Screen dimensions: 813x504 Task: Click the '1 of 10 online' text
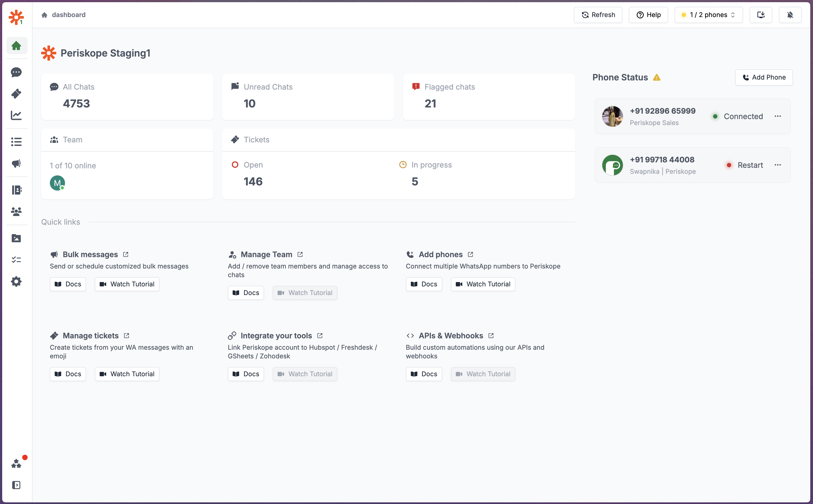[x=73, y=166]
